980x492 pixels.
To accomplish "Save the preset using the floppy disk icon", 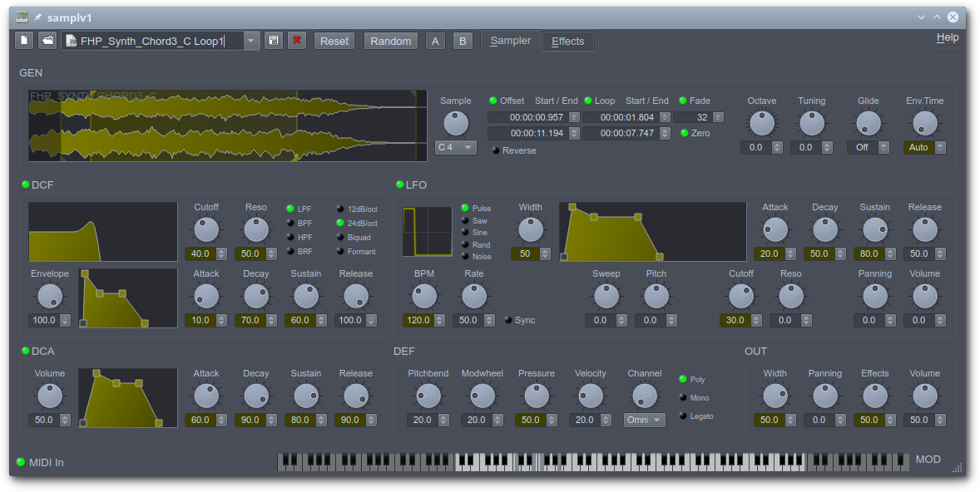I will [x=274, y=41].
